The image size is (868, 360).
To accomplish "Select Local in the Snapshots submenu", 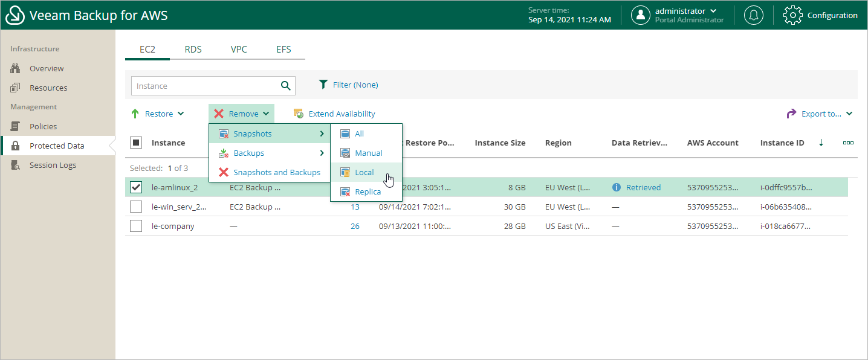I will pos(364,172).
